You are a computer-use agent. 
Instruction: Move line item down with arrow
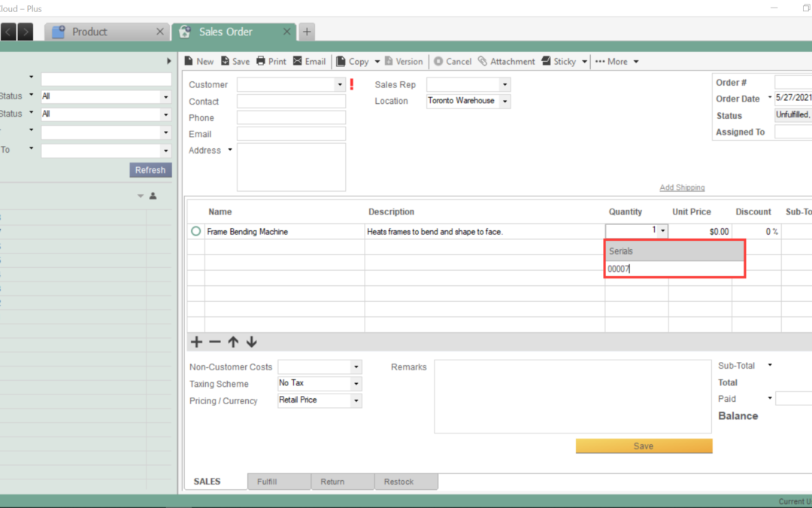(252, 342)
